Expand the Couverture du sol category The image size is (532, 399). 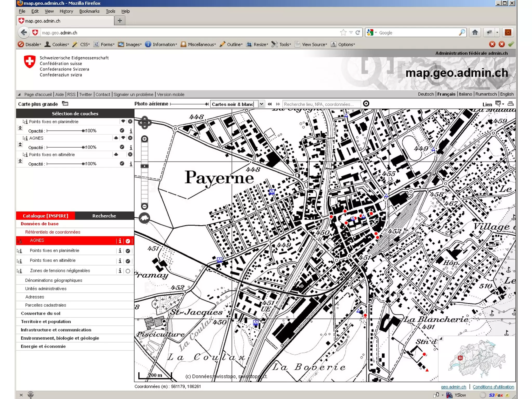(41, 313)
